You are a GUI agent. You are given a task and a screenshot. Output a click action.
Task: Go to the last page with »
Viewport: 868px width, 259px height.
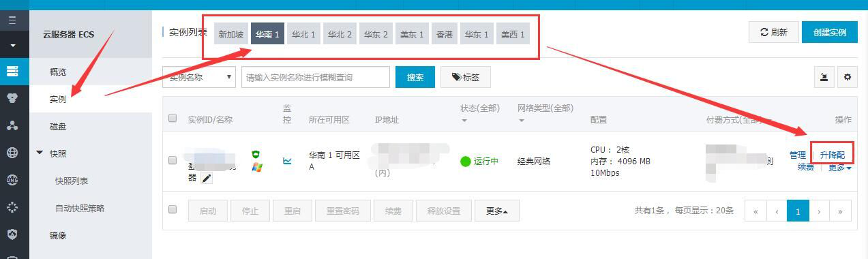click(841, 211)
